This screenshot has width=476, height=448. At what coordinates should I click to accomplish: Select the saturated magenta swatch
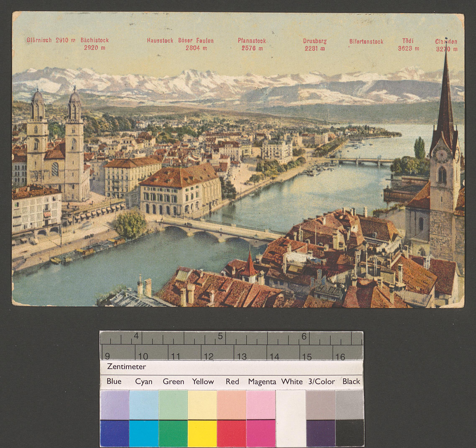point(261,433)
